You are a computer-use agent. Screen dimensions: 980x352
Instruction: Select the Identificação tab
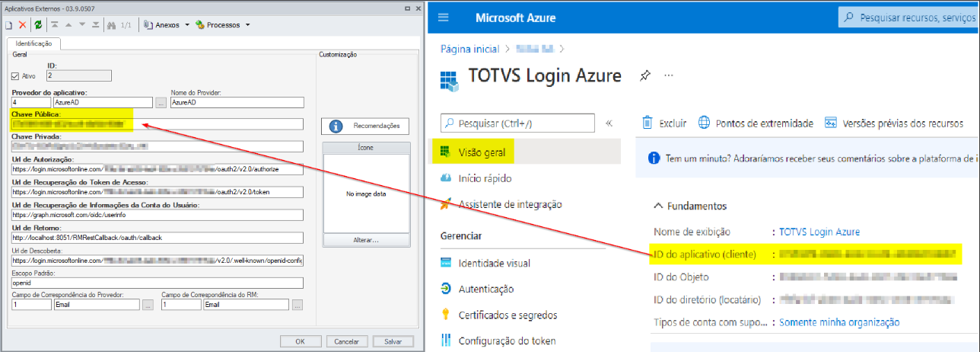pos(34,44)
